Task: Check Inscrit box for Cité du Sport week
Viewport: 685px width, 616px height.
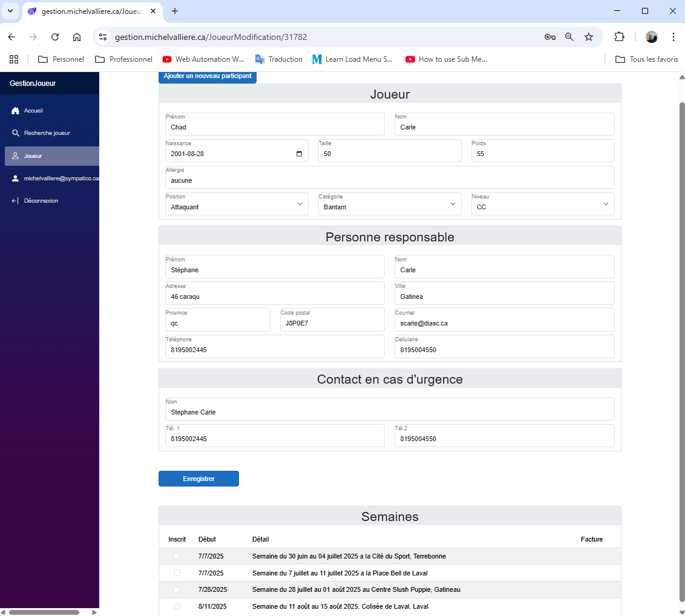Action: (x=177, y=556)
